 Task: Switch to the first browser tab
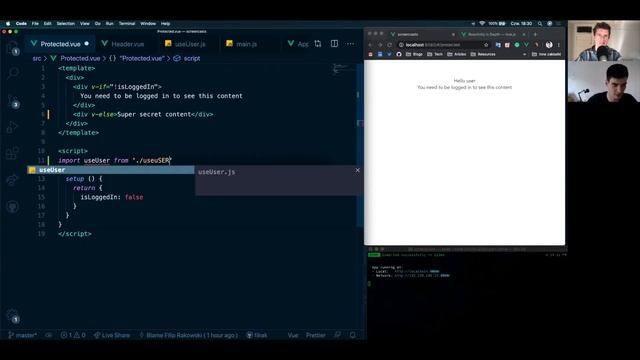pyautogui.click(x=423, y=34)
